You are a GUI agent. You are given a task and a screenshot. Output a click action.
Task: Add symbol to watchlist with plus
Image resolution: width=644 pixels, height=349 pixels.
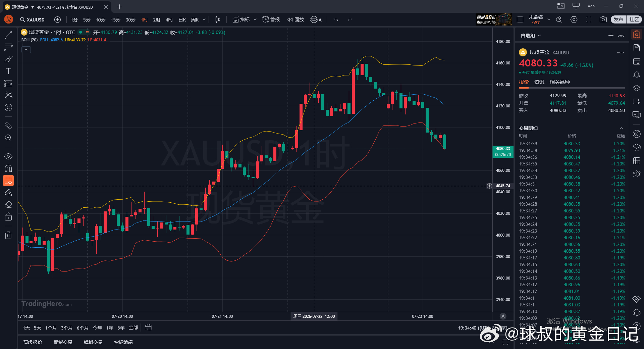click(611, 36)
